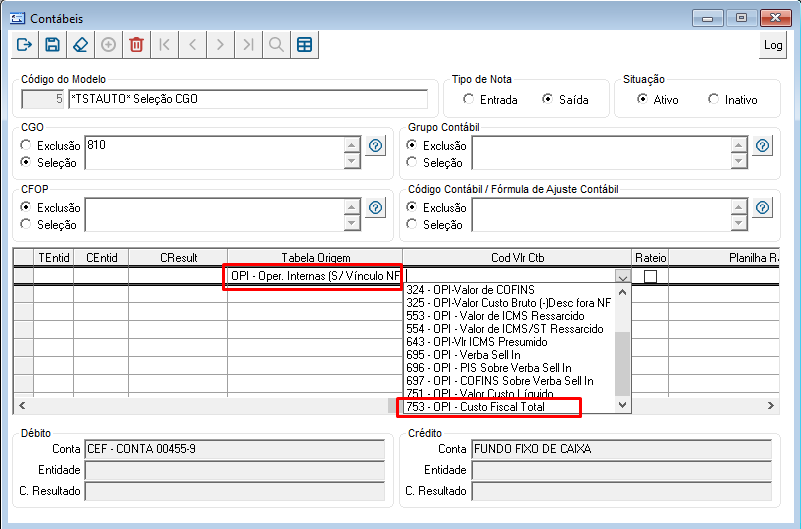The height and width of the screenshot is (529, 801).
Task: Click the dropdown list scroll down arrow
Action: (622, 405)
